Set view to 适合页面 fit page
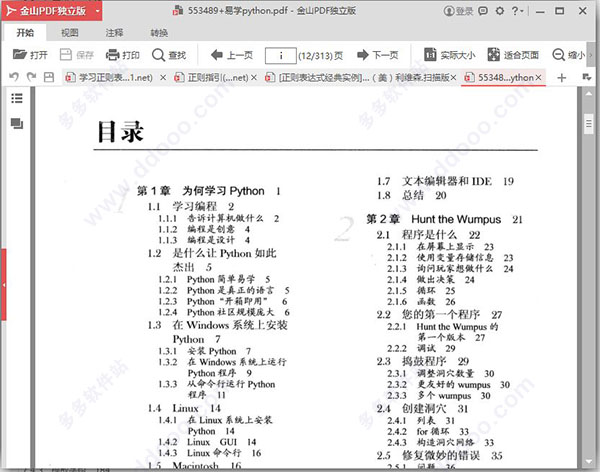Viewport: 600px width, 472px height. (x=513, y=55)
